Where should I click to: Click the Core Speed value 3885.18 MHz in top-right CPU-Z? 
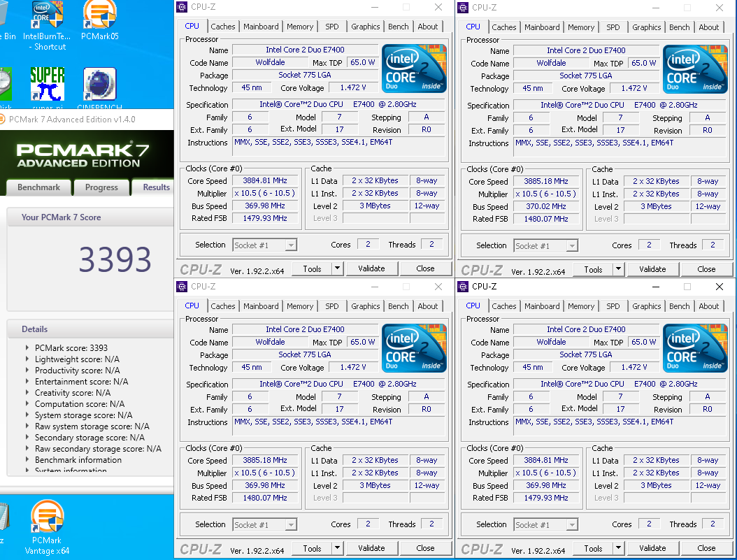546,181
